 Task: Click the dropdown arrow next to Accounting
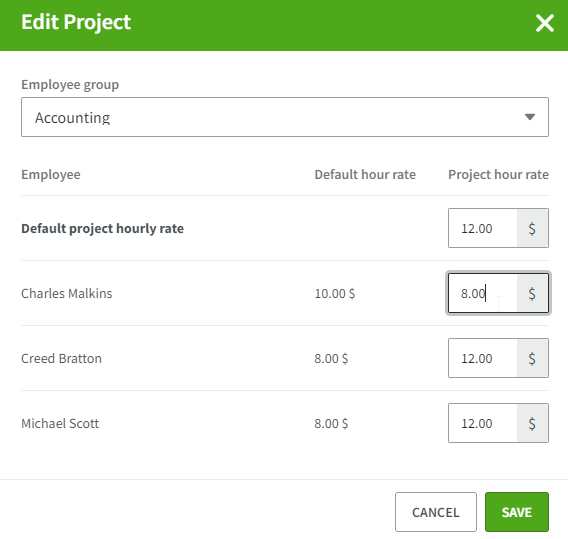[x=530, y=117]
